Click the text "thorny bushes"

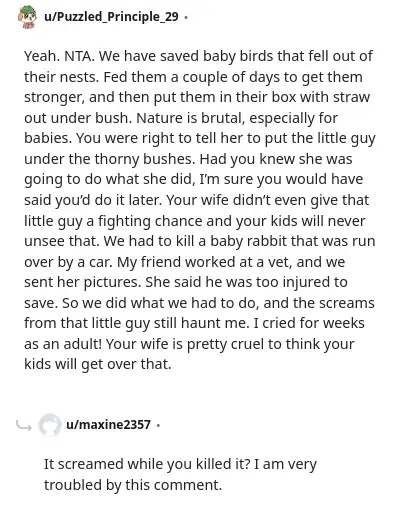[144, 159]
